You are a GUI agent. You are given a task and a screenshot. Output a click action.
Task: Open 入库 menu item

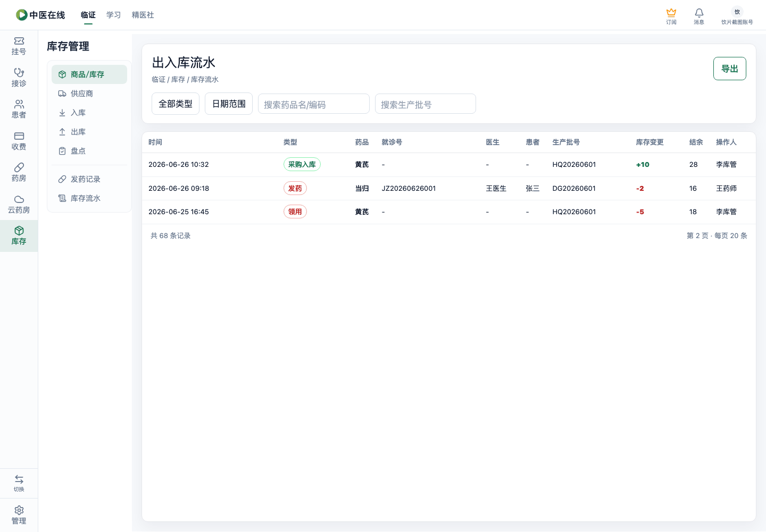(89, 113)
